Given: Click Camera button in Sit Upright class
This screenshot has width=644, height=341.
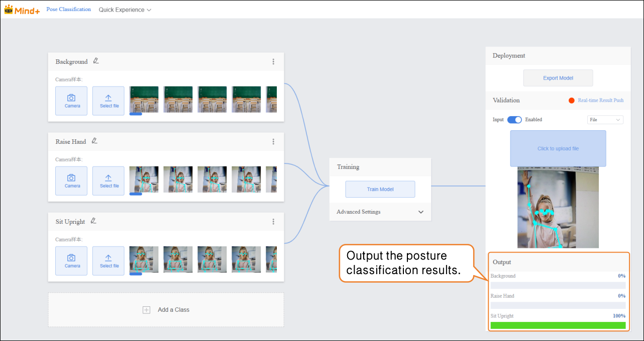Looking at the screenshot, I should click(x=71, y=261).
